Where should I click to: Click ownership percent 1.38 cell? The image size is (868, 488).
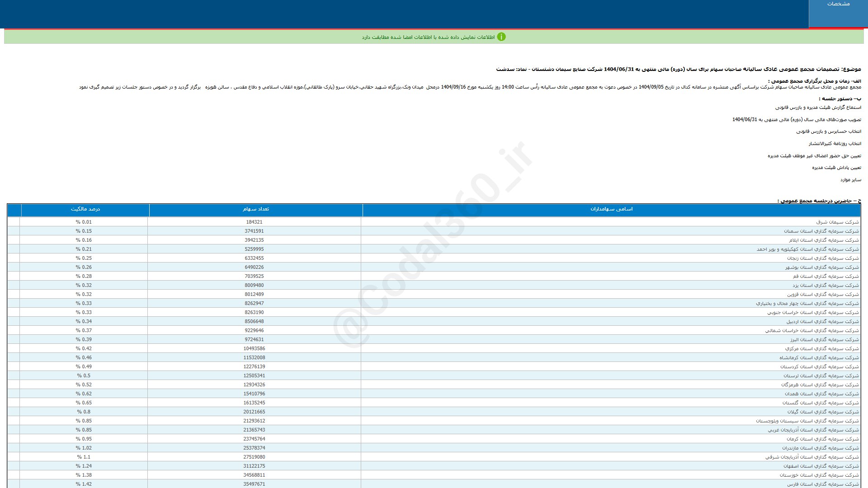[84, 475]
